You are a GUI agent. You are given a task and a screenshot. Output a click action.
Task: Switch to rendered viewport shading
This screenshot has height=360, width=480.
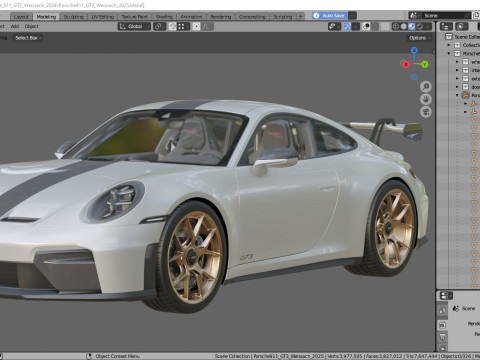420,26
